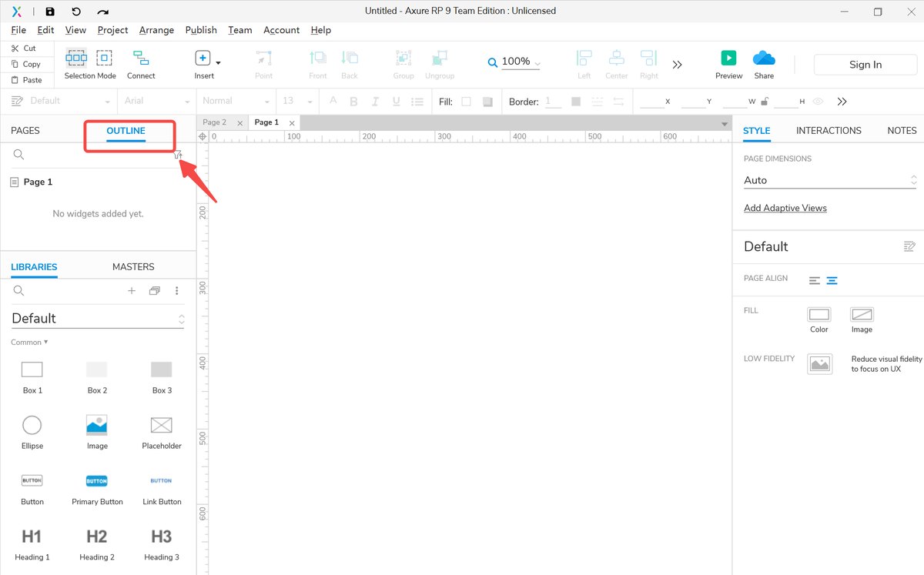
Task: Click the Ungroup icon
Action: (x=440, y=58)
